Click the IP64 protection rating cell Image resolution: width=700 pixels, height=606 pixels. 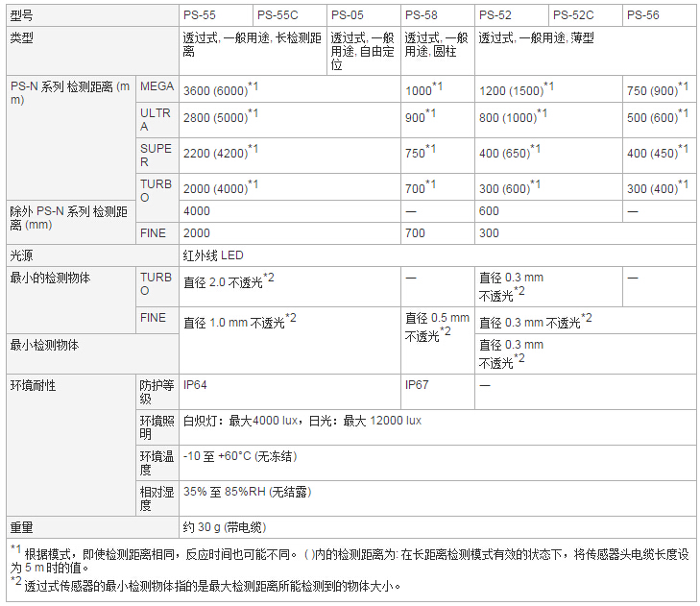195,384
